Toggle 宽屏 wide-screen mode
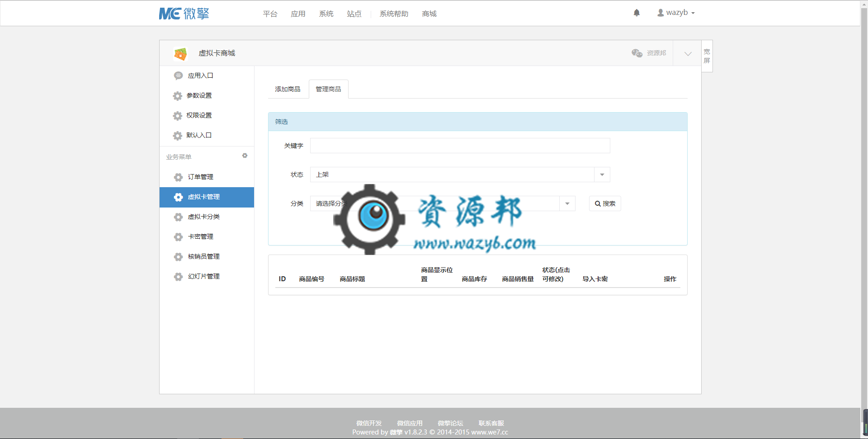The height and width of the screenshot is (439, 868). click(x=707, y=56)
